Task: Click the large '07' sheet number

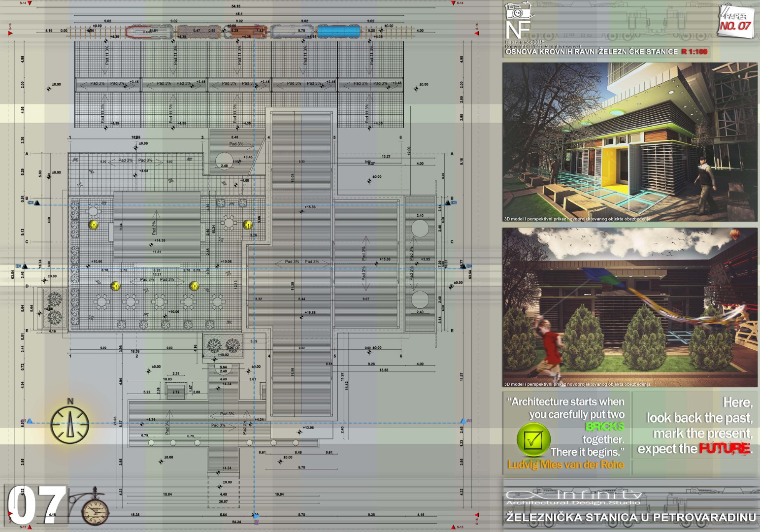Action: pos(37,505)
